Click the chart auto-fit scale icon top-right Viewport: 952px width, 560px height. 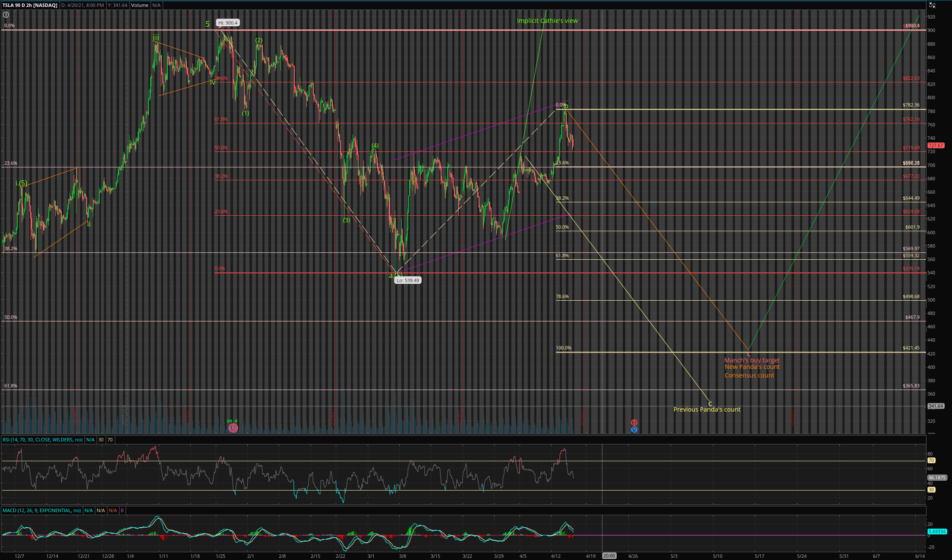(932, 5)
